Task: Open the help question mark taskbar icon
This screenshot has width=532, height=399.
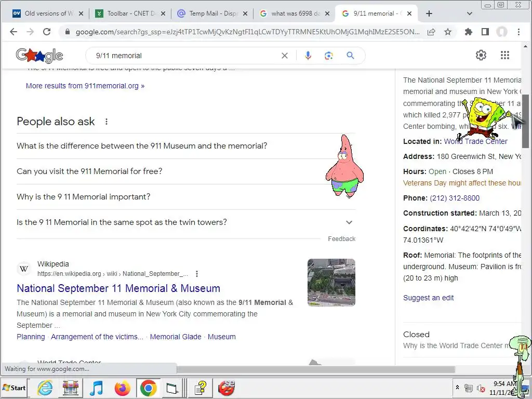Action: click(x=201, y=388)
